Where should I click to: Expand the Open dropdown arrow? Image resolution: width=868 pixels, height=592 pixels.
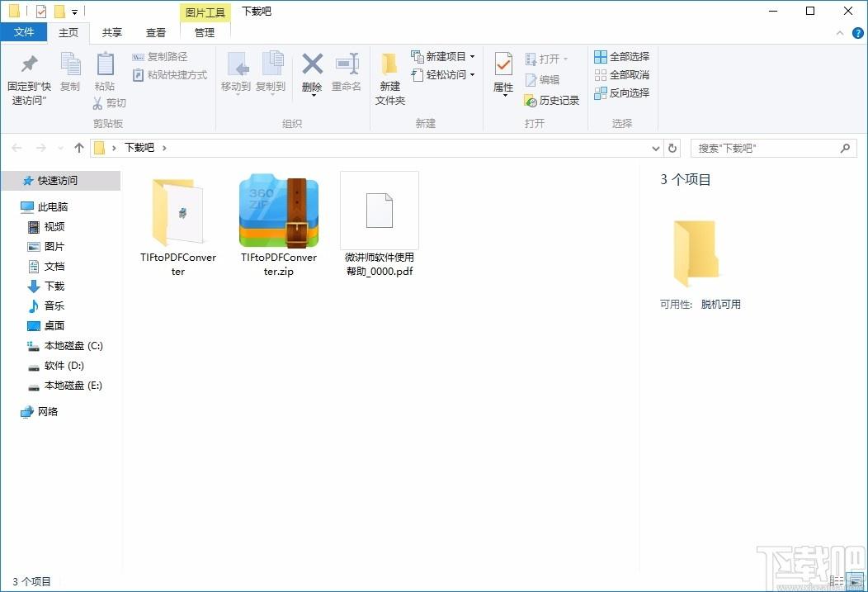tap(565, 59)
